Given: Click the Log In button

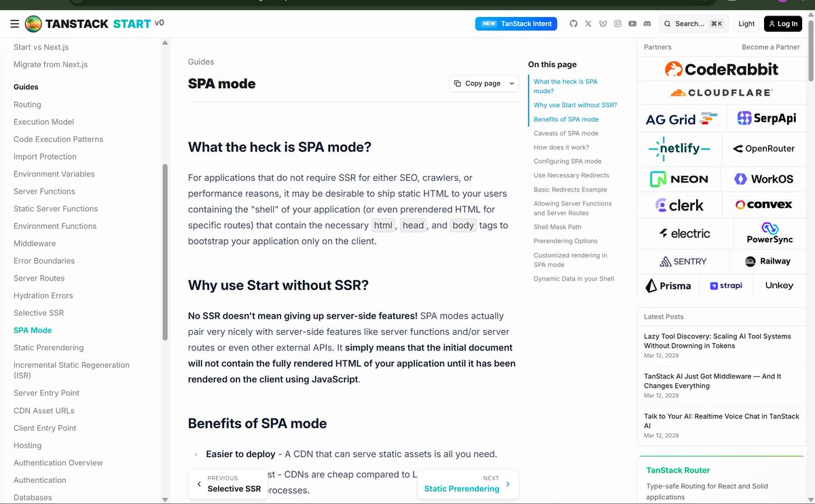Looking at the screenshot, I should click(x=782, y=24).
